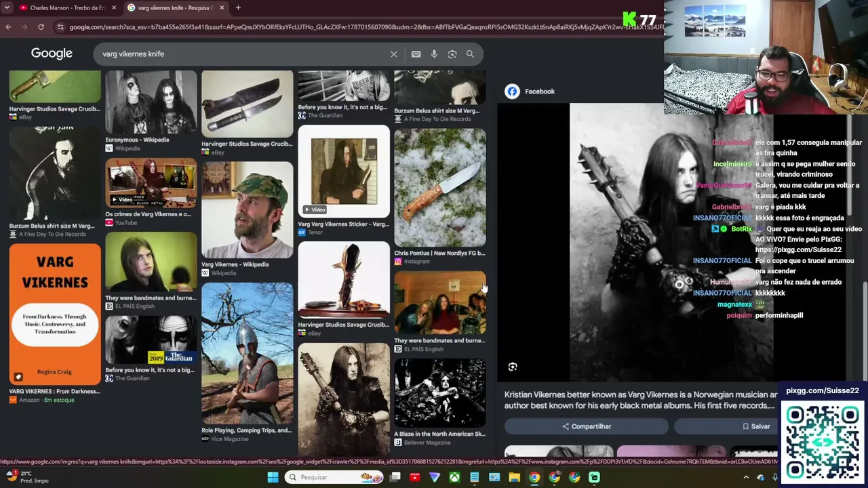This screenshot has height=488, width=868.
Task: Close the Charles Manson tab
Action: tap(114, 7)
